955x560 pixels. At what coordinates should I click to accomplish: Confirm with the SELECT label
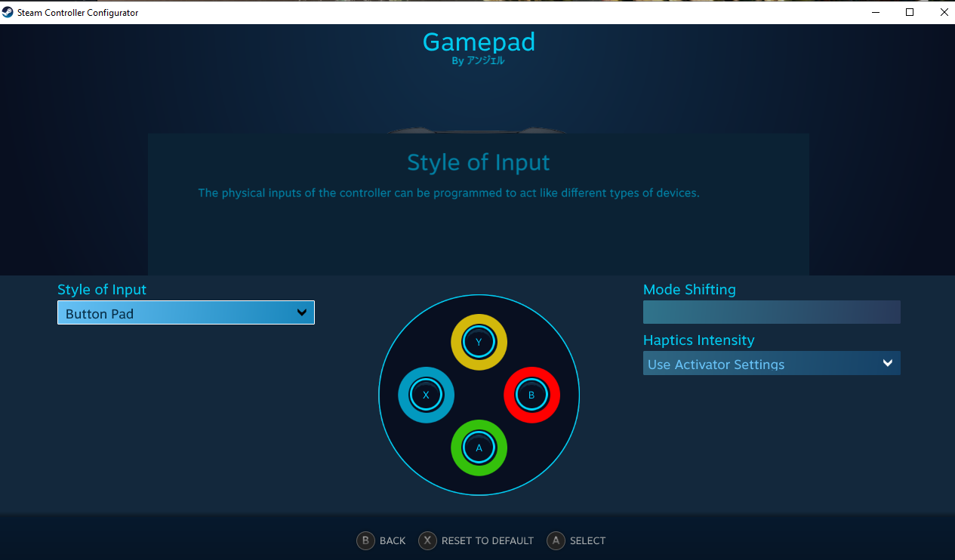587,541
